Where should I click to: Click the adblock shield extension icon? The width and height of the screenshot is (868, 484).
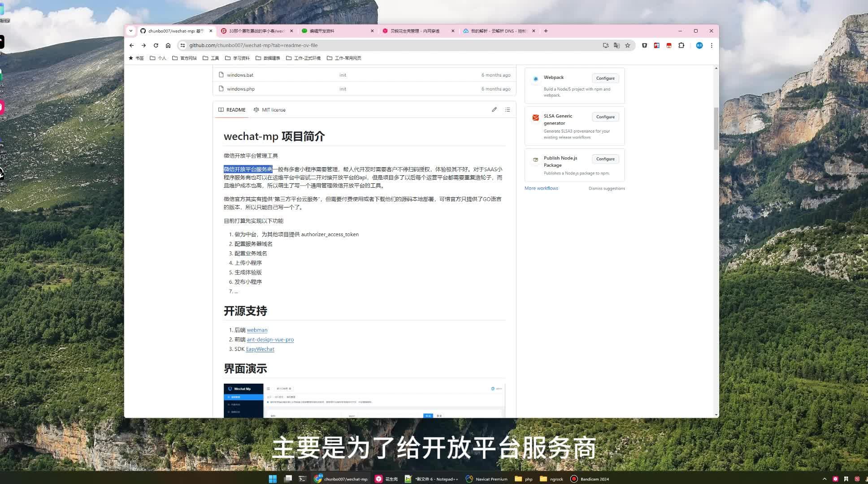645,45
